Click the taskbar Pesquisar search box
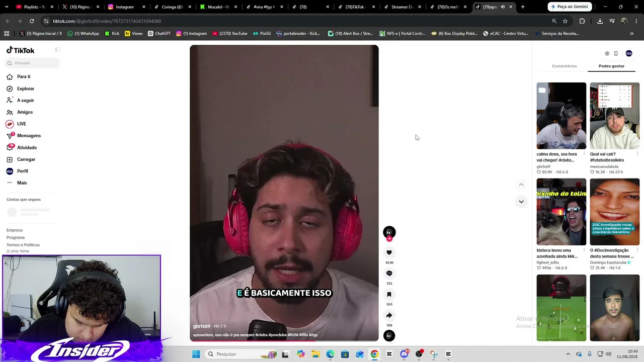The height and width of the screenshot is (362, 644). [x=242, y=354]
